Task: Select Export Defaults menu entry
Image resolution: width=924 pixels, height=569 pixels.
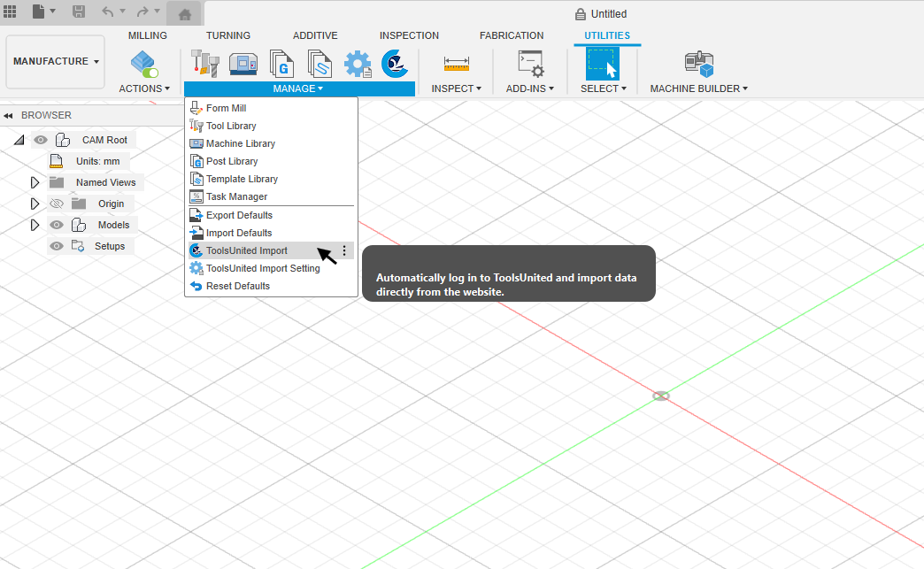Action: tap(271, 215)
